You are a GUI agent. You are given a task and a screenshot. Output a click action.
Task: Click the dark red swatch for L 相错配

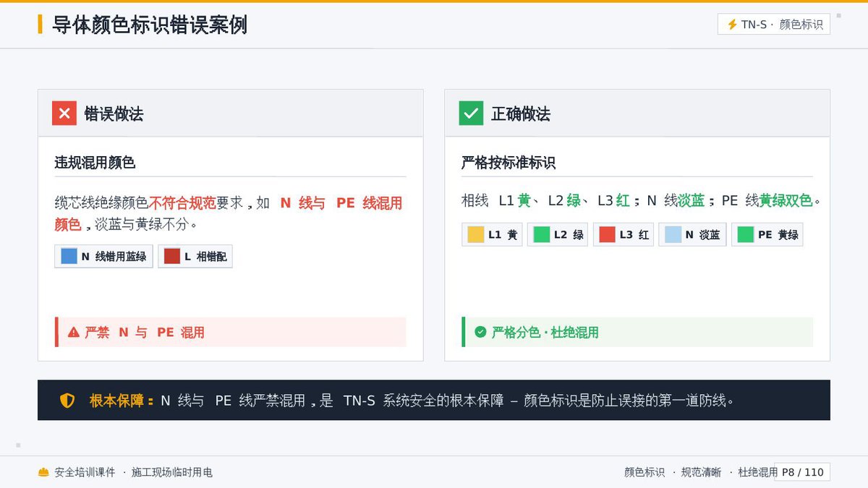172,256
